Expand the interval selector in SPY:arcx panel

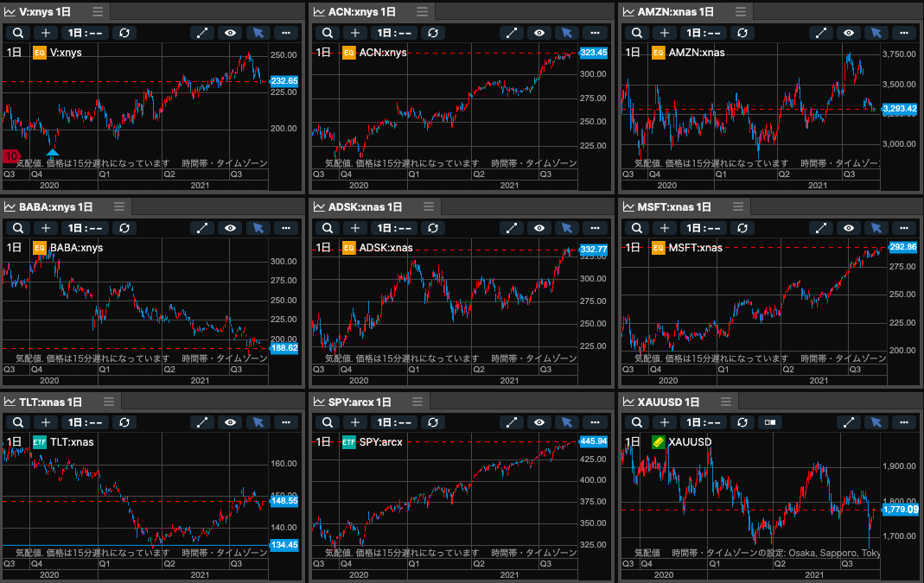tap(394, 422)
